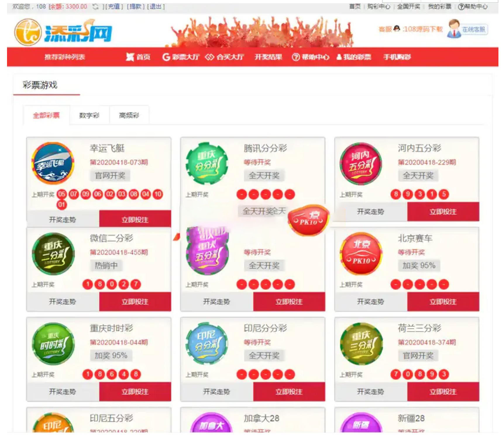Click the 充值 link in the top bar
The image size is (504, 438).
click(114, 6)
